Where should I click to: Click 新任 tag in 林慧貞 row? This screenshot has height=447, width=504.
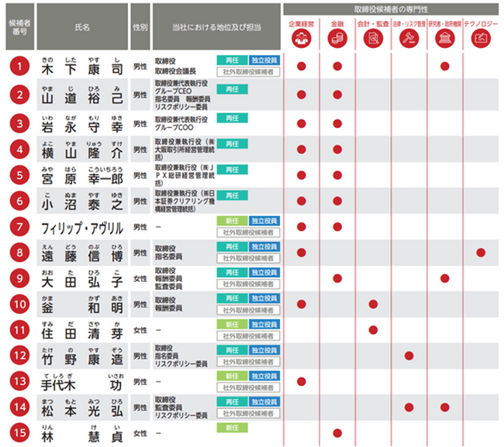click(232, 428)
